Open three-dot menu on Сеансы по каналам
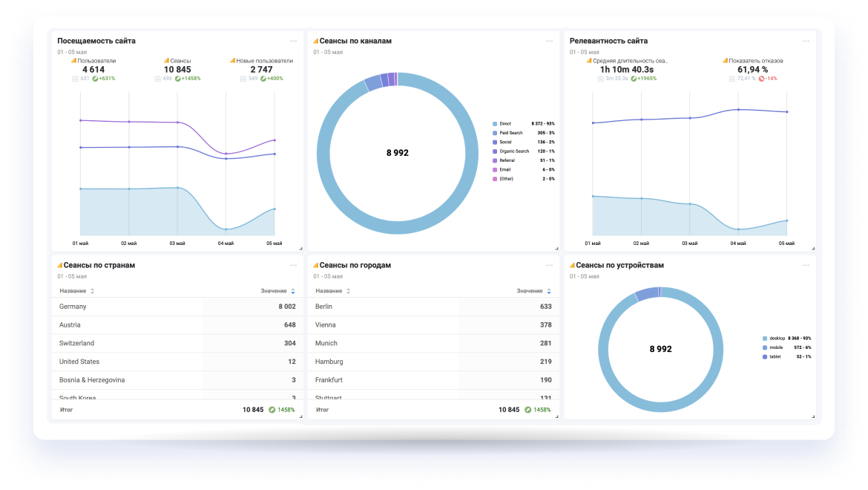Image resolution: width=868 pixels, height=490 pixels. 549,42
